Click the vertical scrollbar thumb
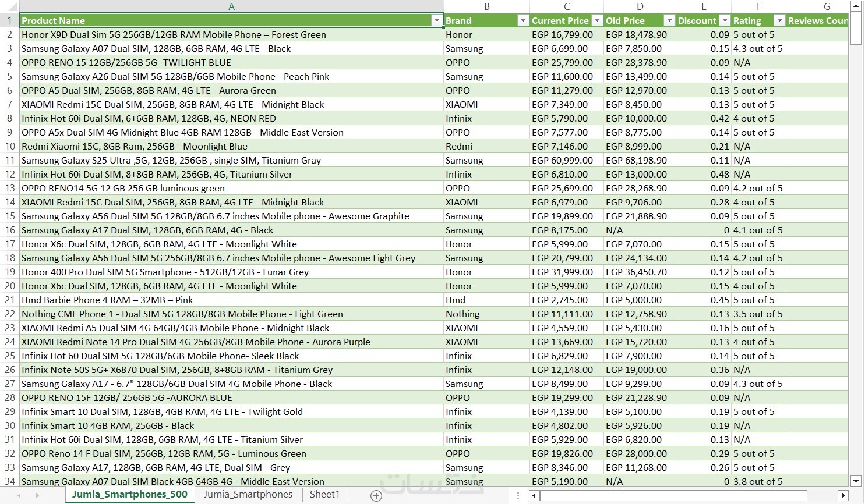The width and height of the screenshot is (865, 504). [x=856, y=29]
